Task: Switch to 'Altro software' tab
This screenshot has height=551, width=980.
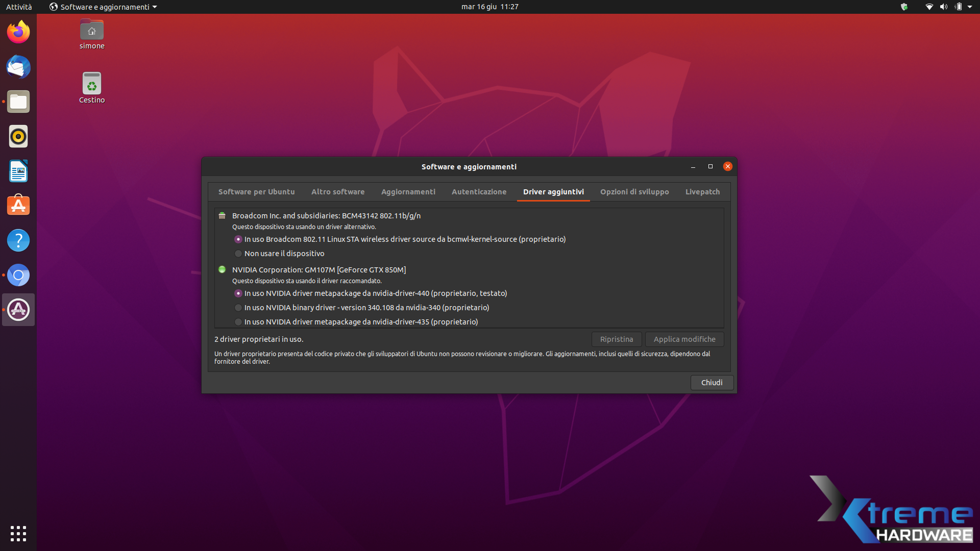Action: pyautogui.click(x=338, y=192)
